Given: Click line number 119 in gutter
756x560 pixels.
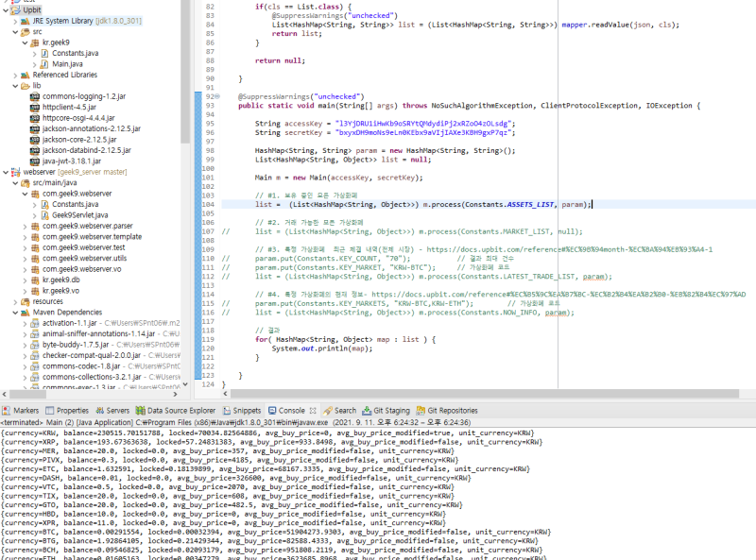Looking at the screenshot, I should 208,339.
